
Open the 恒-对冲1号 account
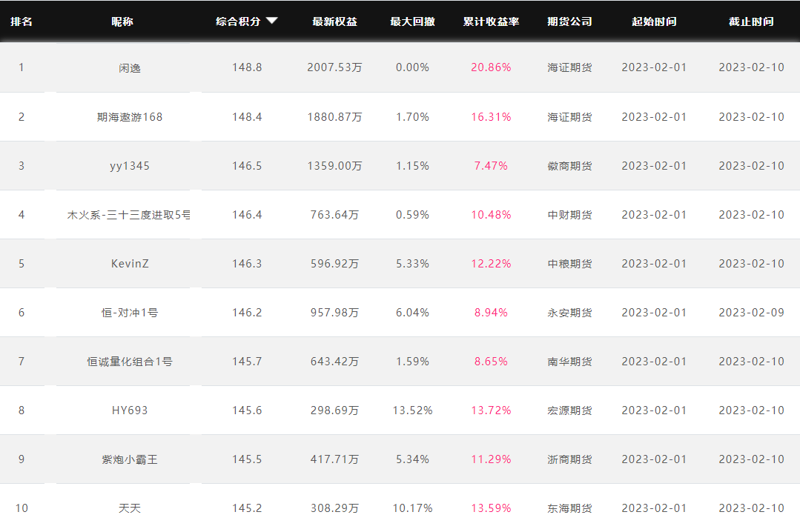(130, 313)
